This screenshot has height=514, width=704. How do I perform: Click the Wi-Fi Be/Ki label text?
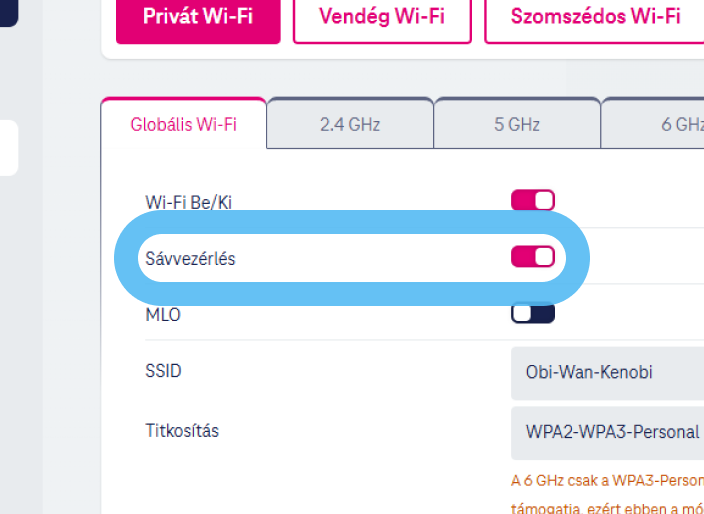[x=189, y=202]
